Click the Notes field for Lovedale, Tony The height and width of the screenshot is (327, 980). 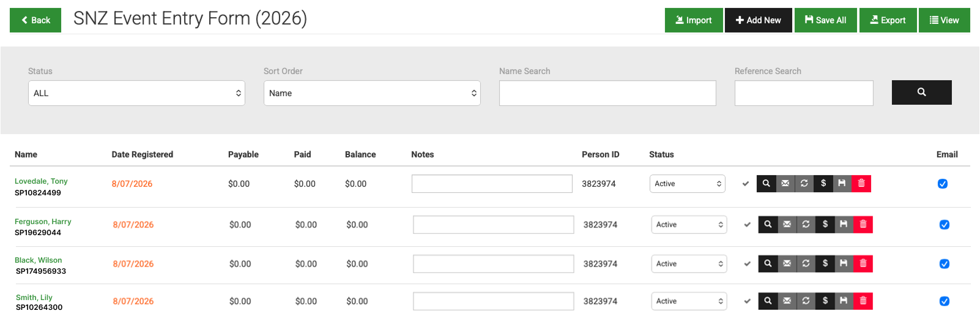492,184
